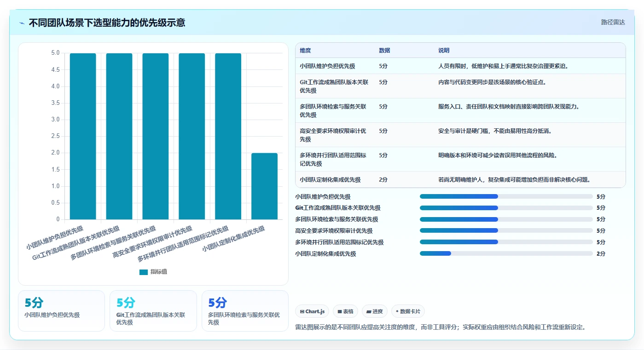Click the 多团队环境检索与服务关联优先级 progress bar
Viewport: 644px width, 350px height.
point(506,219)
